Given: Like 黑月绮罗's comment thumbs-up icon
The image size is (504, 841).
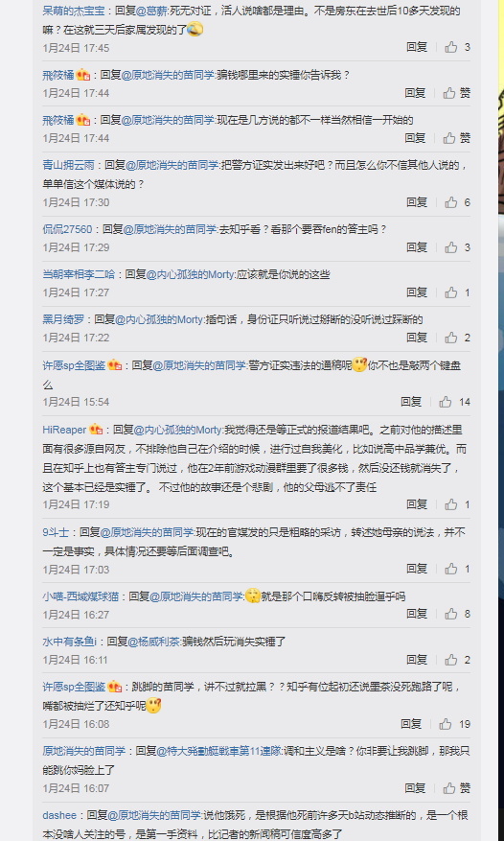Looking at the screenshot, I should point(451,338).
